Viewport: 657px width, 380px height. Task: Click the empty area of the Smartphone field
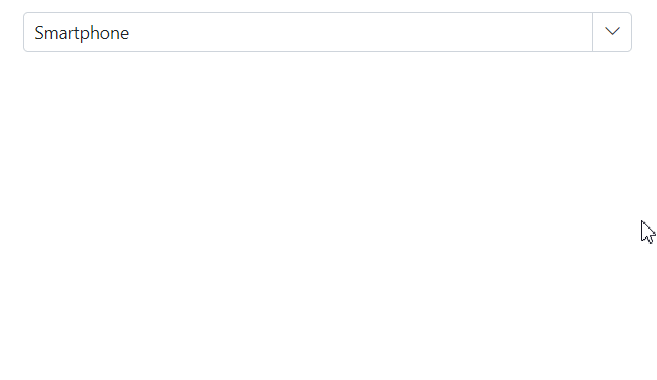point(360,32)
